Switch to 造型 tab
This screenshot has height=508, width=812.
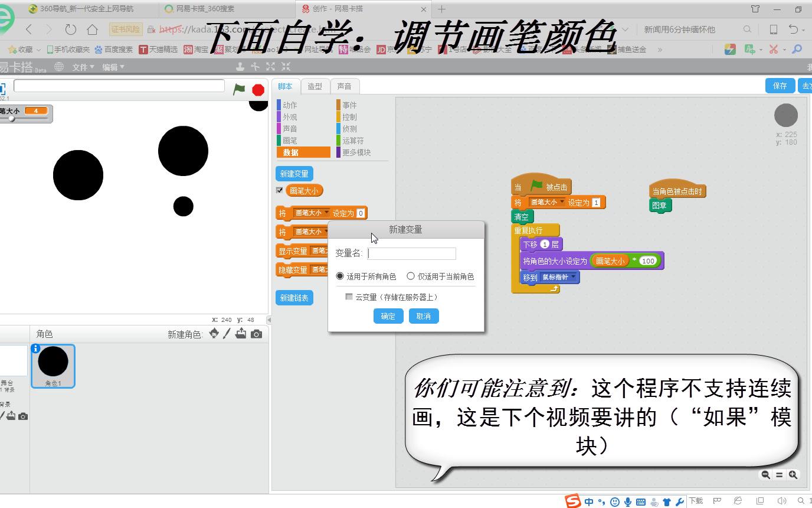click(315, 86)
